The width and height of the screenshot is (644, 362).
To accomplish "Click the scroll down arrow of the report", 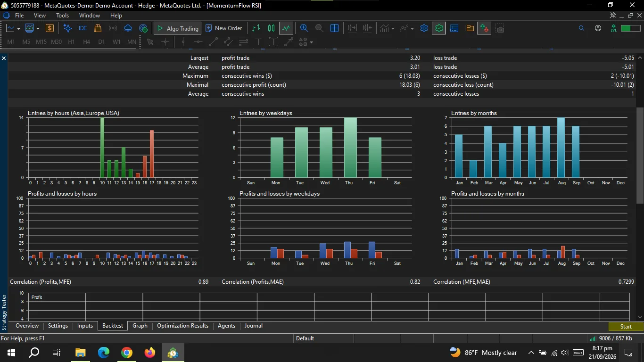I will tap(640, 317).
